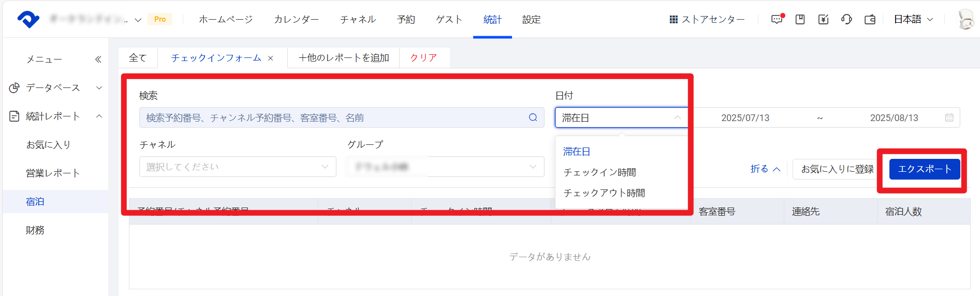
Task: Click the wallet icon in top bar
Action: tap(870, 20)
